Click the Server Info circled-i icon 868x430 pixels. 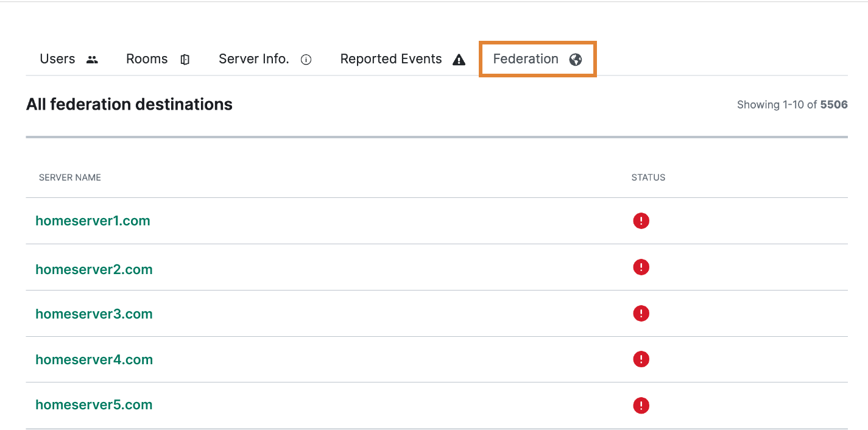pyautogui.click(x=306, y=60)
